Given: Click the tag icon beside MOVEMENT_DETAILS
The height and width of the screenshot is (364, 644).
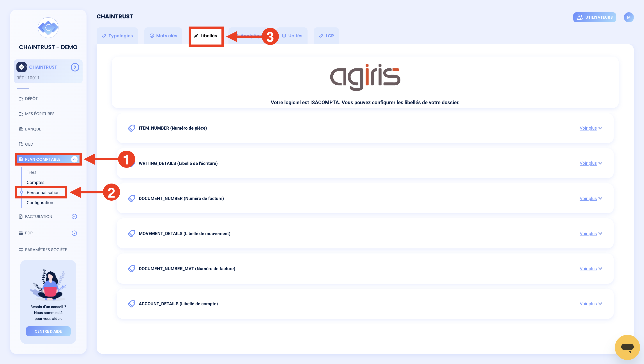Looking at the screenshot, I should click(131, 234).
